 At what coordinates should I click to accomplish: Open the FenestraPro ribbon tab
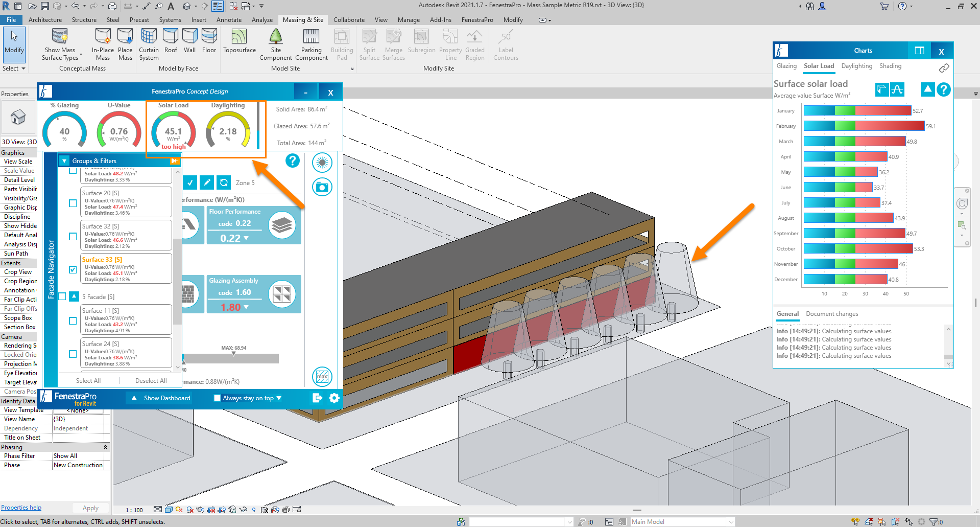click(x=477, y=20)
